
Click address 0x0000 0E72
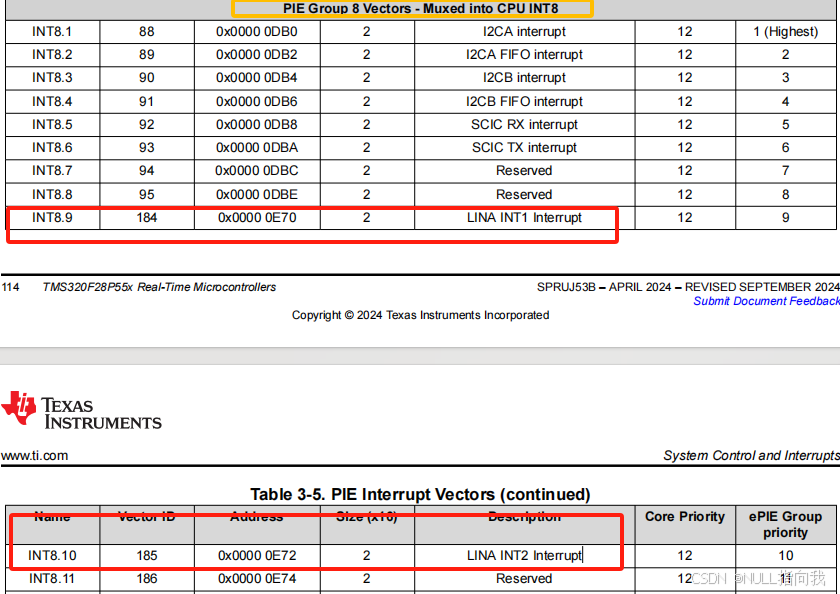[x=257, y=555]
